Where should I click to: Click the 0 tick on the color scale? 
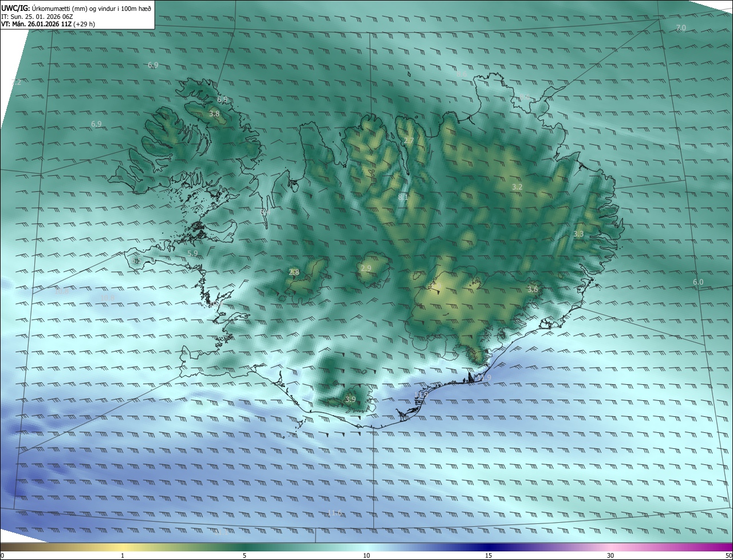[x=2, y=555]
